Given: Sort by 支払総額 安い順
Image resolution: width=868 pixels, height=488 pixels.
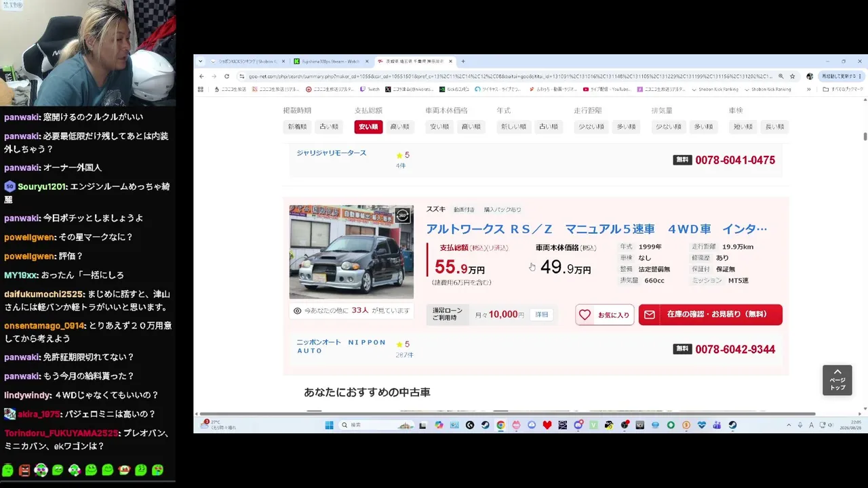Looking at the screenshot, I should (368, 127).
